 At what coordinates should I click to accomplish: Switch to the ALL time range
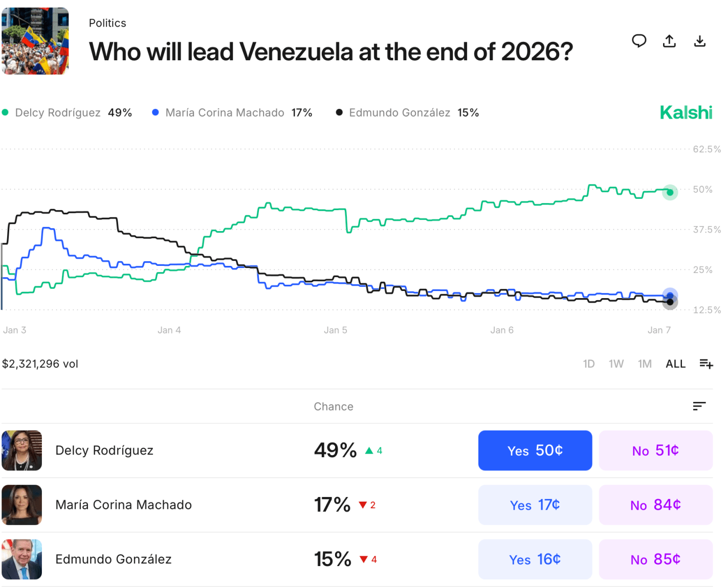click(675, 364)
